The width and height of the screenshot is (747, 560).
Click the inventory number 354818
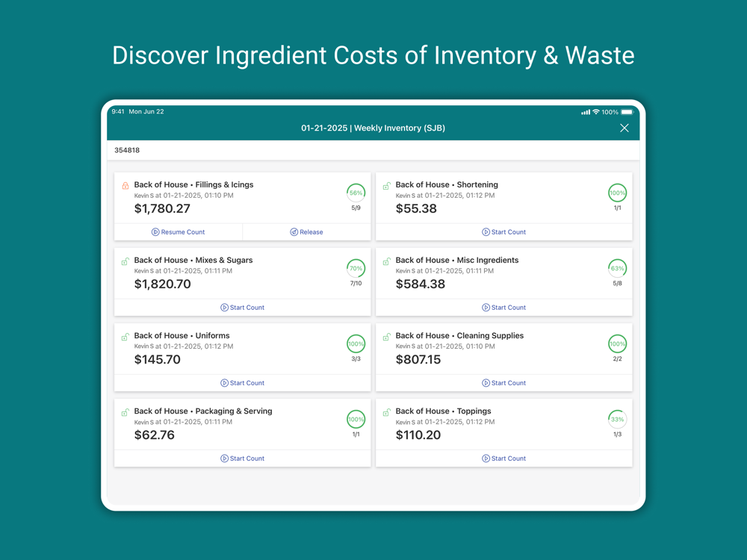pos(127,150)
